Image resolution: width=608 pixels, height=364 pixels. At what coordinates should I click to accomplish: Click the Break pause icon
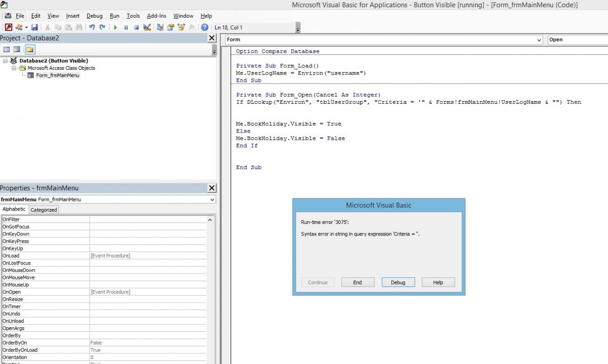pyautogui.click(x=126, y=27)
